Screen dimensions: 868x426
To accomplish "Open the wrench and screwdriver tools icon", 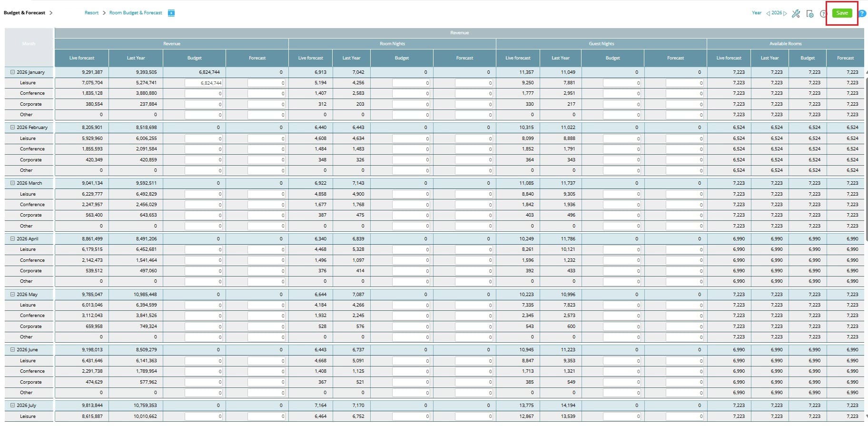I will coord(796,13).
